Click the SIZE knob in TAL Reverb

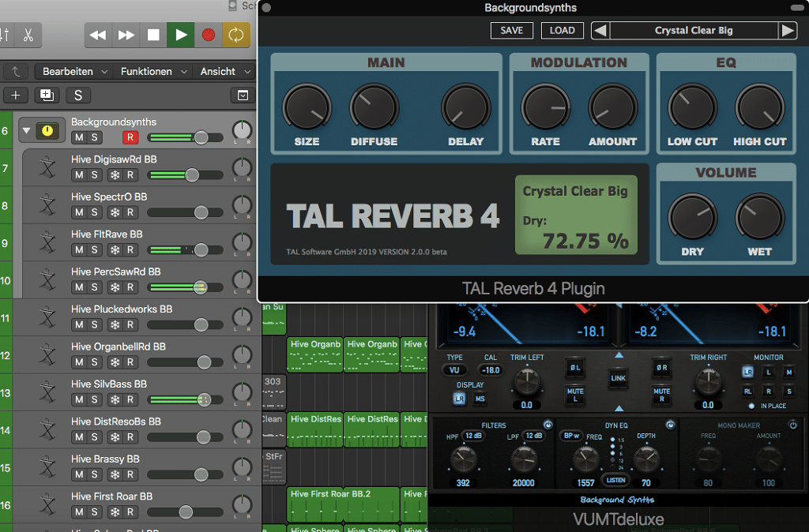point(307,107)
